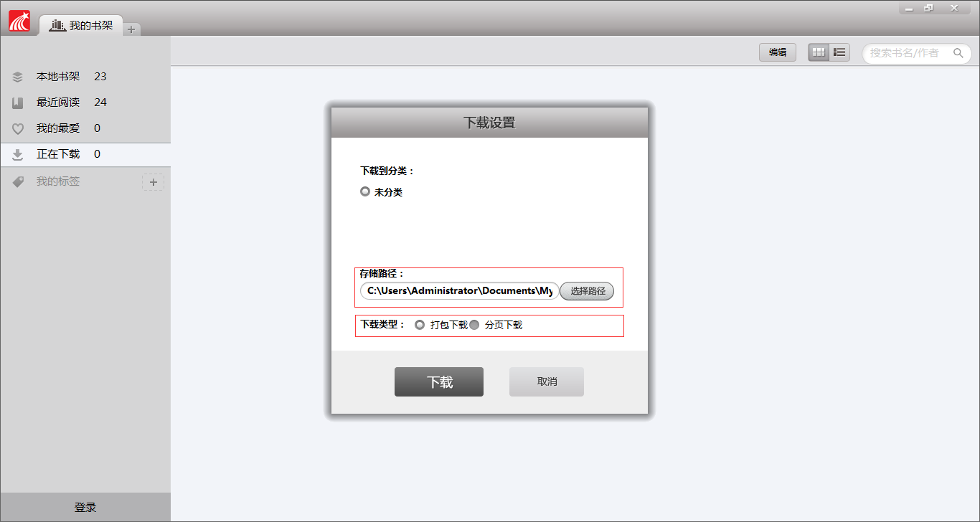Screen dimensions: 980x522
Task: Switch to list view icon
Action: pyautogui.click(x=839, y=52)
